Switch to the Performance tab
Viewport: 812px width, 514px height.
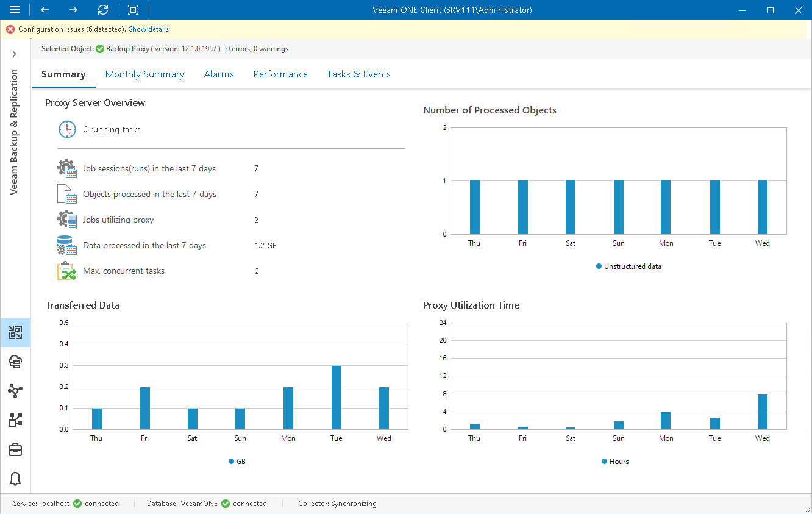pyautogui.click(x=280, y=74)
